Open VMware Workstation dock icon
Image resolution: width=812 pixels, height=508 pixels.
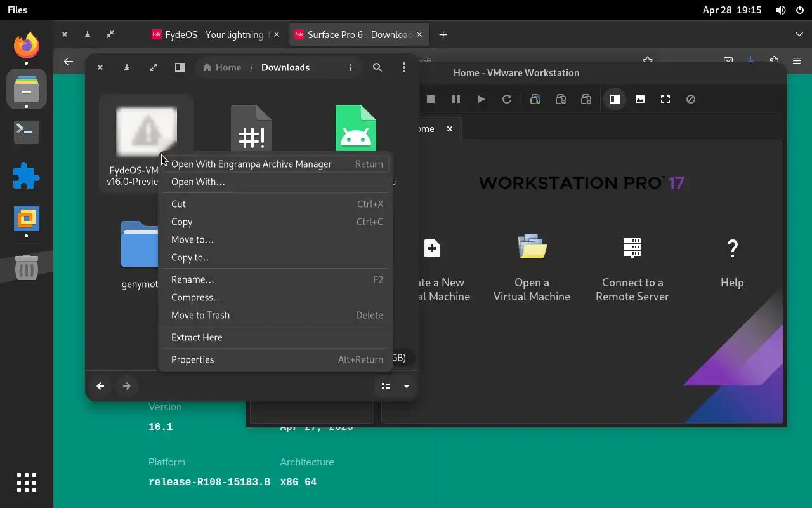[27, 219]
